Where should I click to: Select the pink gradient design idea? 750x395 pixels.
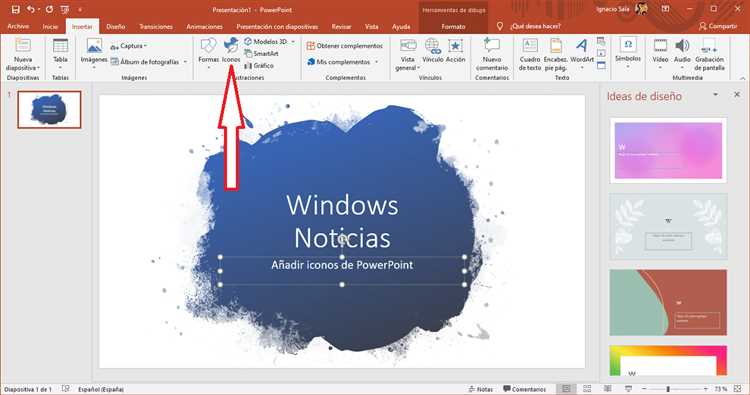(x=668, y=150)
